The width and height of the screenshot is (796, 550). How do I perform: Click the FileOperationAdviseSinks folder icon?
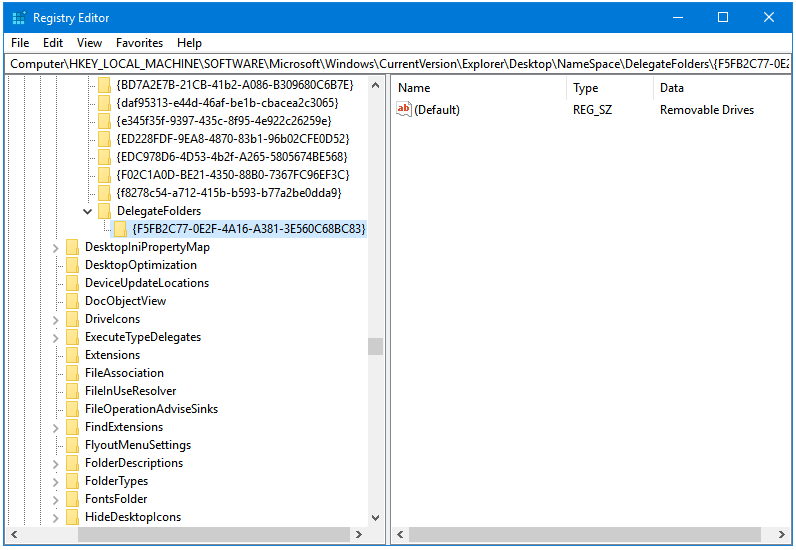point(73,409)
